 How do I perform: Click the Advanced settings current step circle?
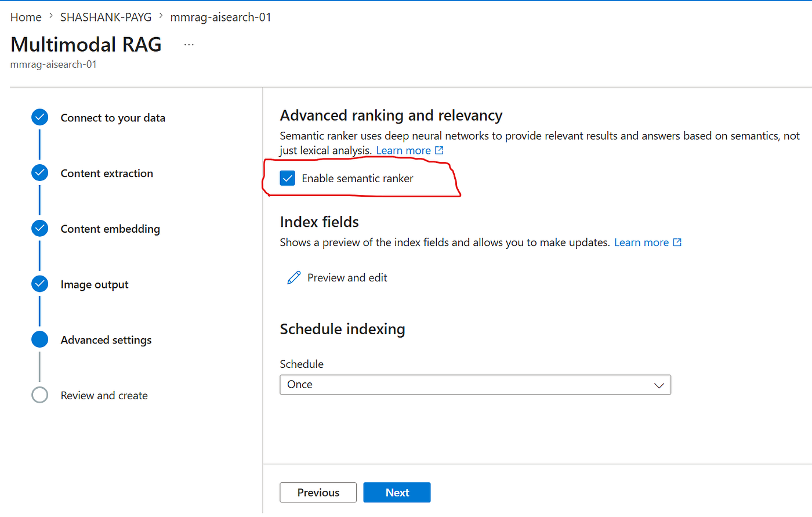click(39, 339)
